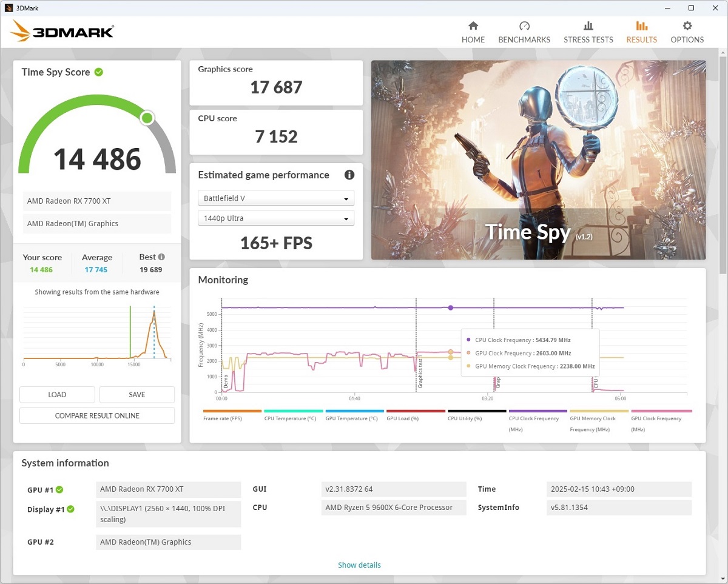Click the GPU #2 AMD Radeon(TM) Graphics field

tap(168, 542)
